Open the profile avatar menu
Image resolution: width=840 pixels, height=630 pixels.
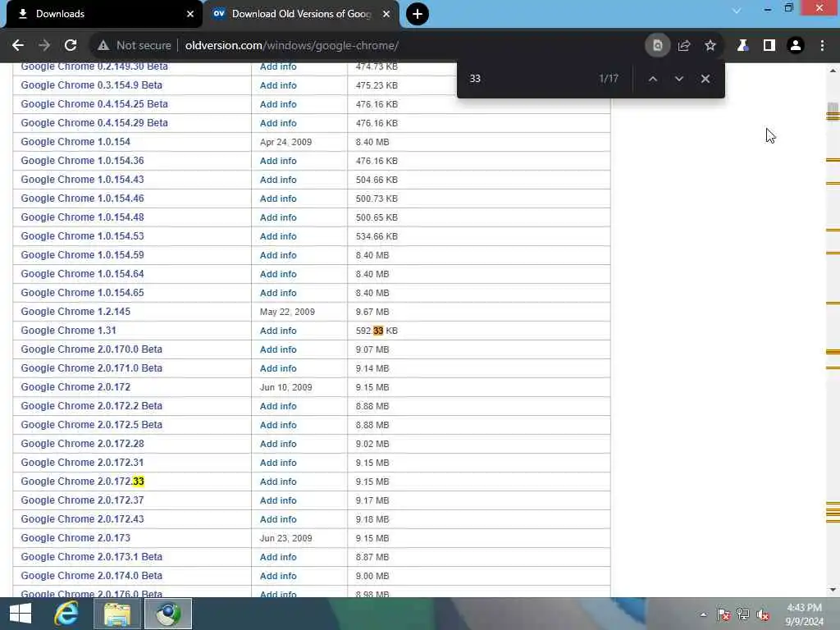click(796, 46)
